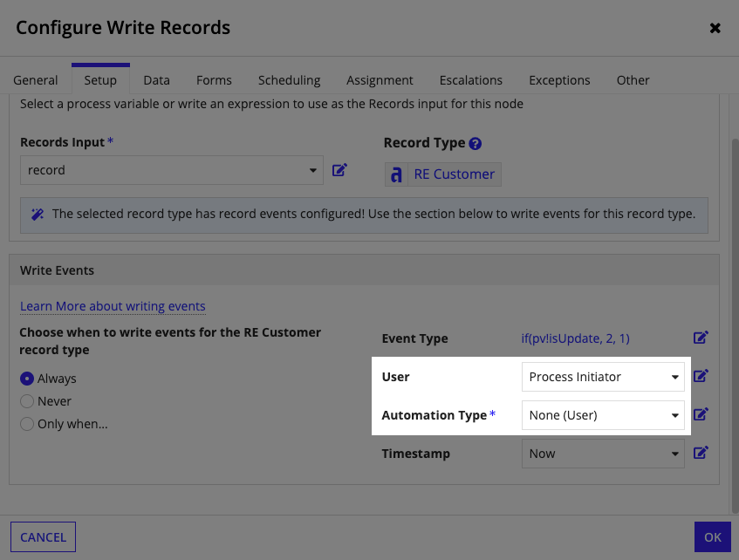Edit the Automation Type expression

[x=701, y=415]
